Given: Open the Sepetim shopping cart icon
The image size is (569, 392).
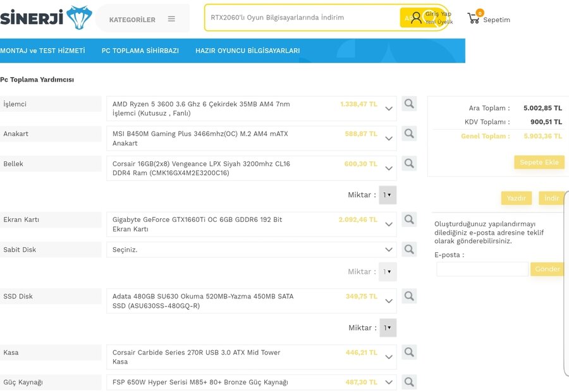Looking at the screenshot, I should pyautogui.click(x=474, y=18).
